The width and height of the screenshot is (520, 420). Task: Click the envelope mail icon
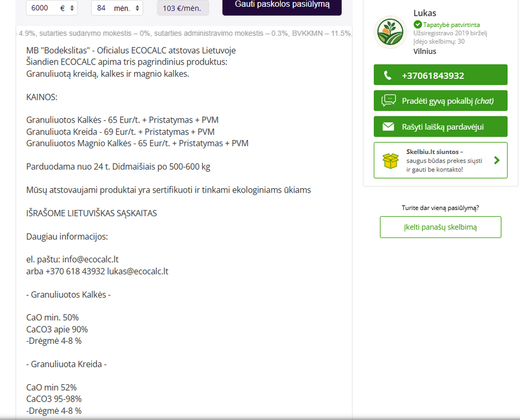(388, 127)
